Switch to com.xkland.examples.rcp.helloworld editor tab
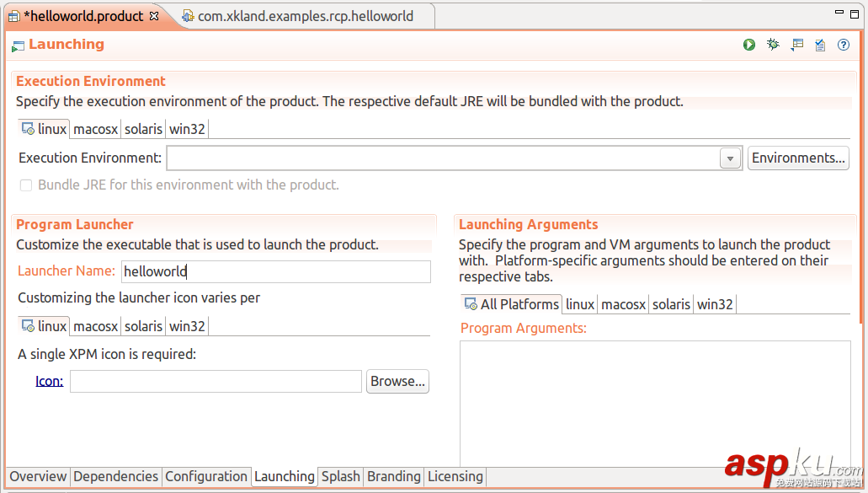 tap(305, 16)
